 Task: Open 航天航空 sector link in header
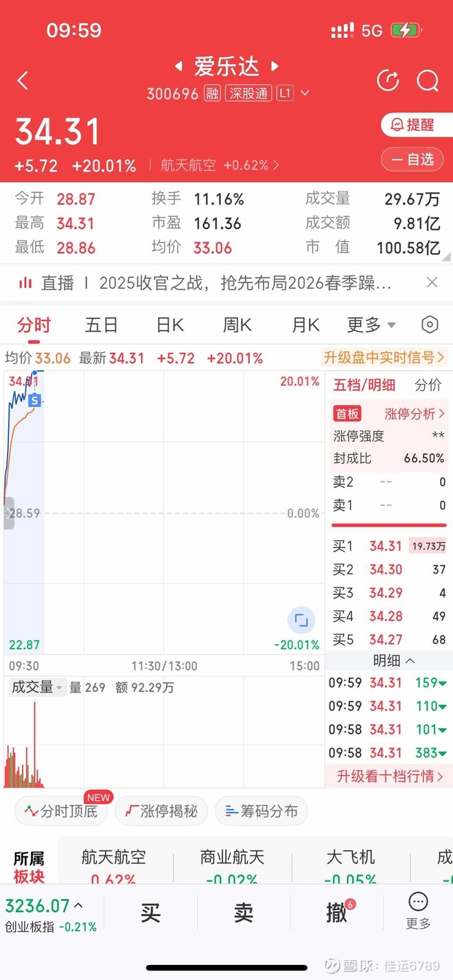pos(220,165)
